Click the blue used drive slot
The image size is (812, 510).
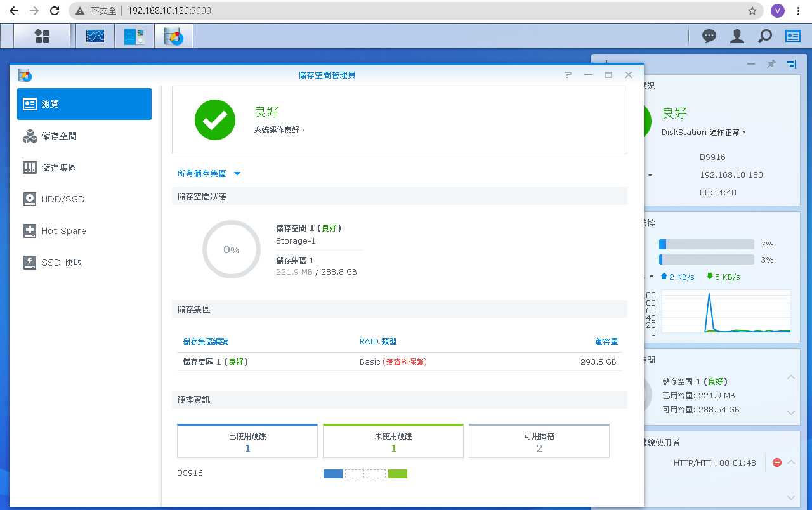[333, 474]
